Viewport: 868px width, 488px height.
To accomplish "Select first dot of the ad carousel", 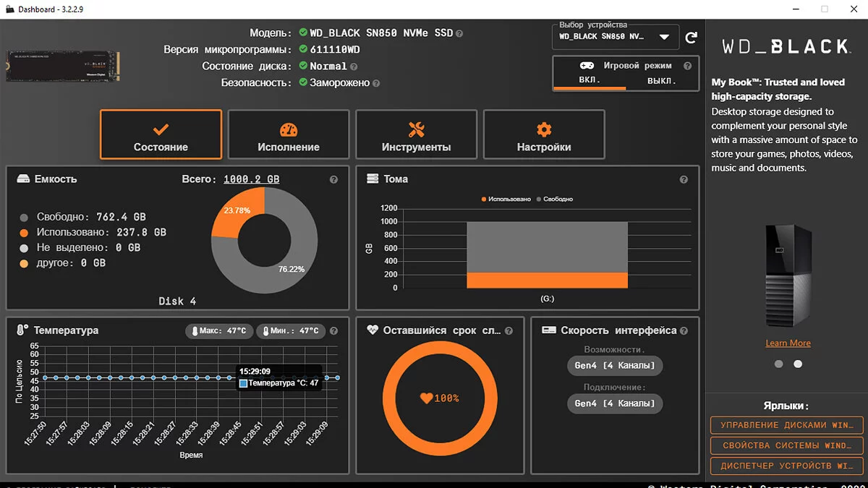I will 779,364.
